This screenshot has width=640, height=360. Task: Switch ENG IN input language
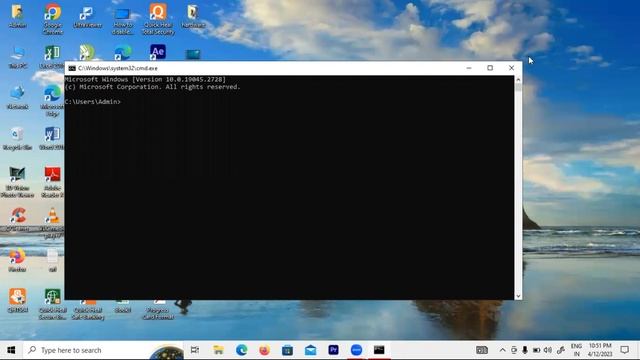coord(576,350)
